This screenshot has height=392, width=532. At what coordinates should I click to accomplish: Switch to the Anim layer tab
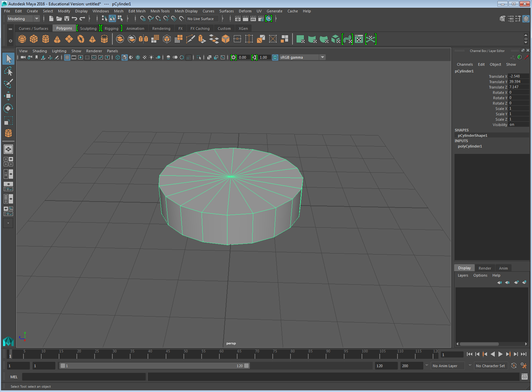point(503,268)
